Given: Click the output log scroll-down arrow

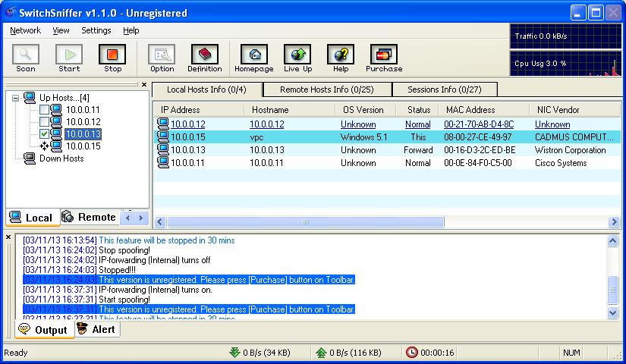Looking at the screenshot, I should pyautogui.click(x=613, y=312).
